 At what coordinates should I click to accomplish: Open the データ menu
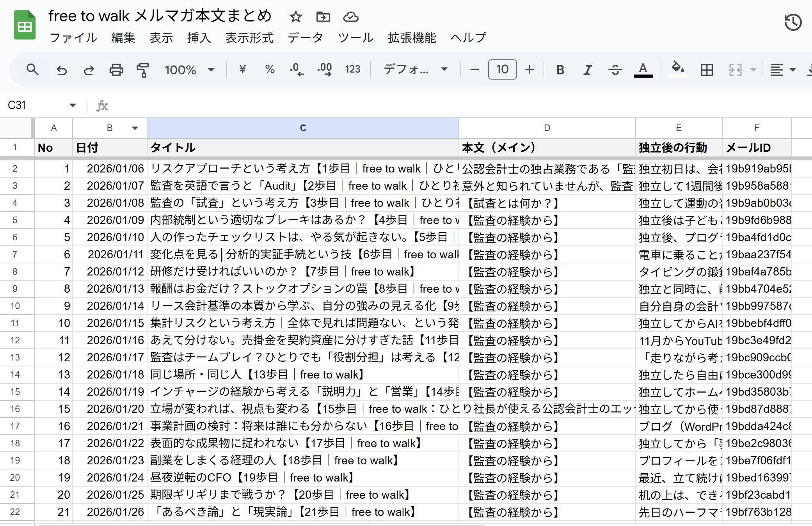tap(305, 38)
